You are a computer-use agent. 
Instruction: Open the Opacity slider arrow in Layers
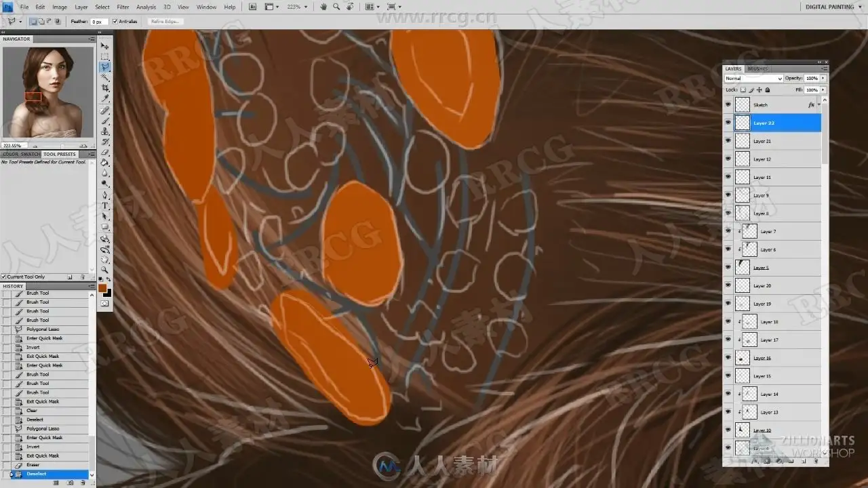tap(823, 79)
